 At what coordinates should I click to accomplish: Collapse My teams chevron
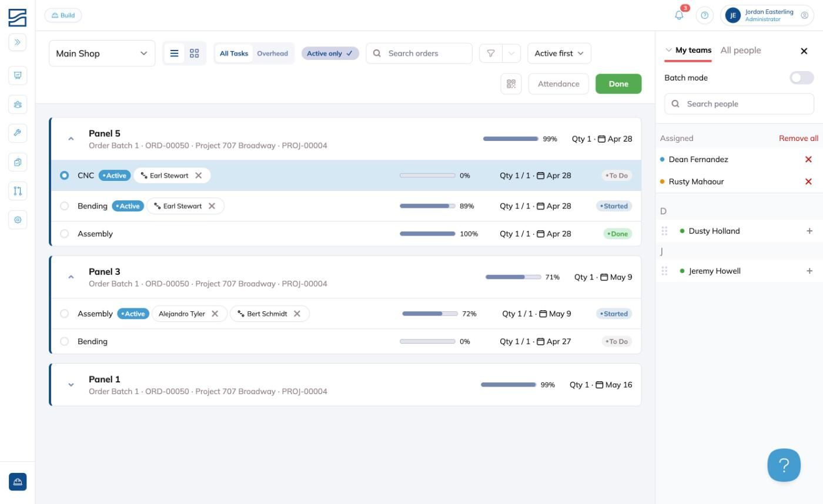tap(668, 51)
